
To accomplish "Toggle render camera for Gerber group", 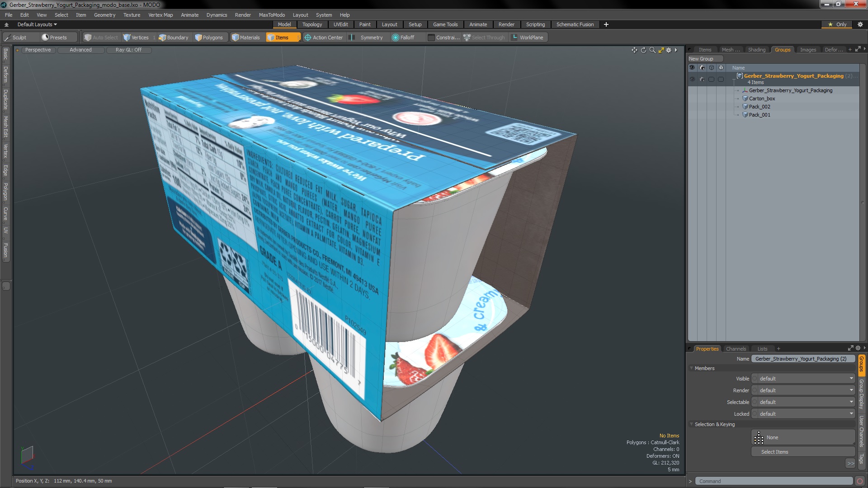I will click(x=702, y=79).
